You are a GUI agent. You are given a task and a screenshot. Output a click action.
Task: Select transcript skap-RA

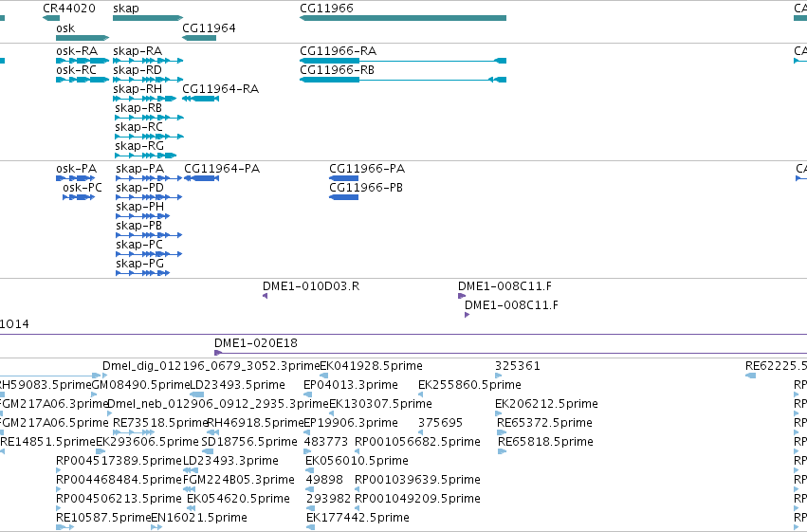tap(138, 51)
